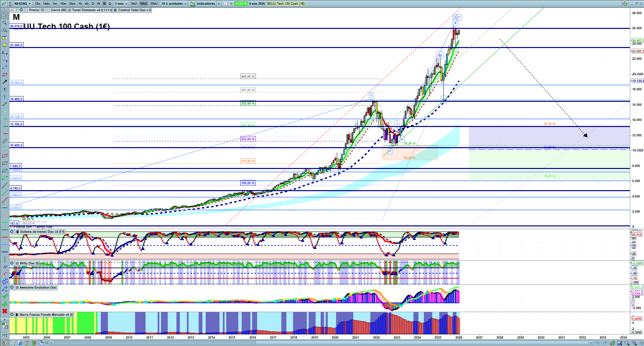
Task: Pick the arrow drawing tool
Action: point(5,82)
